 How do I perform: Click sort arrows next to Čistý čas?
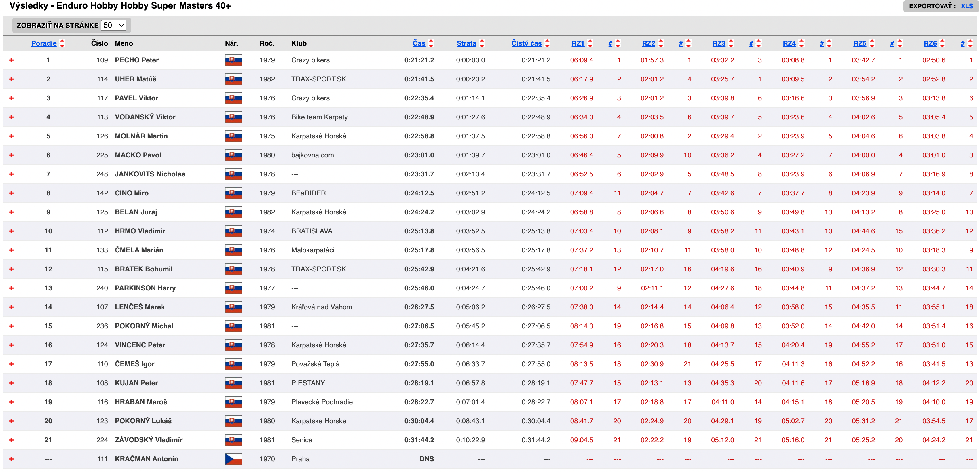pyautogui.click(x=548, y=43)
